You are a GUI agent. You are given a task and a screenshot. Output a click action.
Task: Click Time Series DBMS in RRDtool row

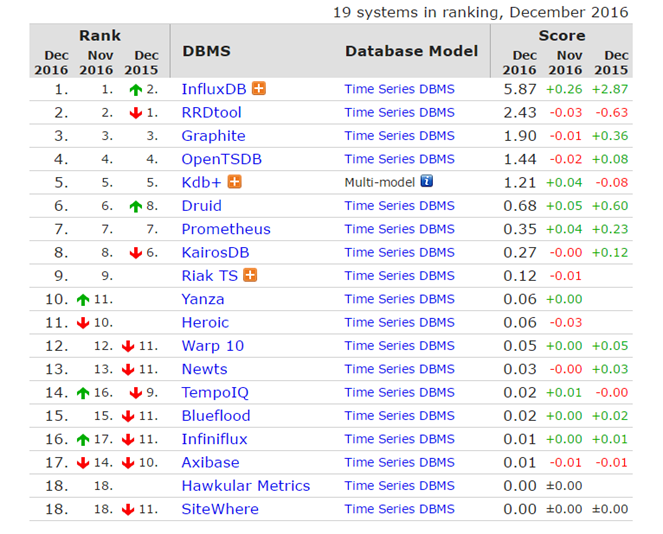click(400, 112)
